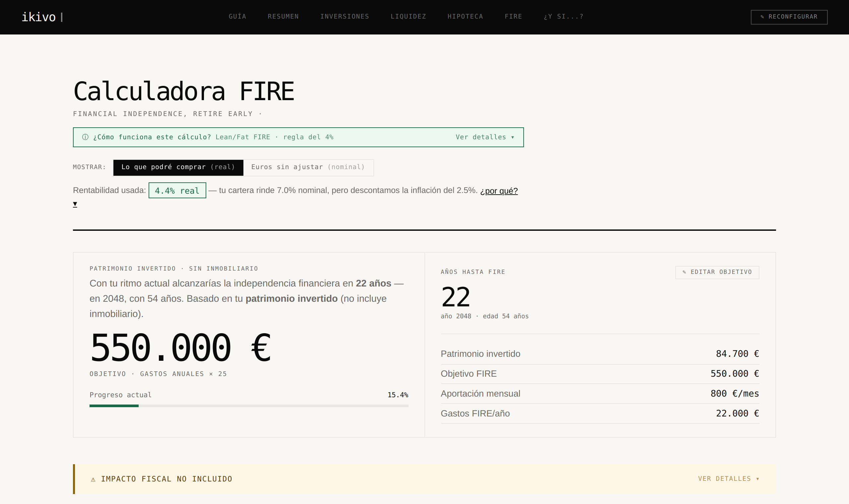The image size is (849, 504).
Task: Click 'año 2048 · edad 54 años' text
Action: pyautogui.click(x=485, y=317)
